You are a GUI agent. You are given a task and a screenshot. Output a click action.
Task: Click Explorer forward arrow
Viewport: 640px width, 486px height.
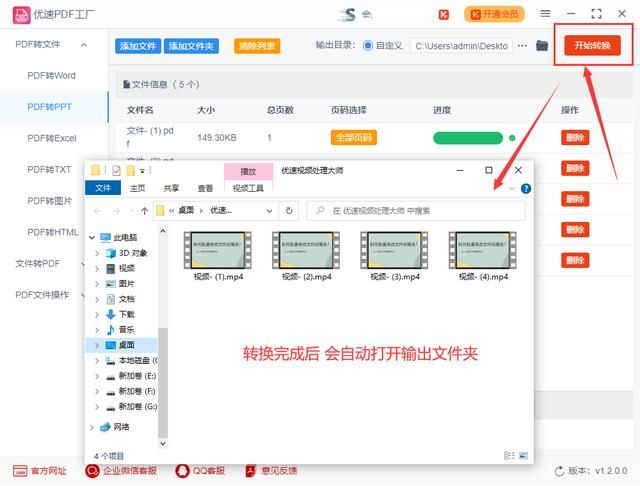tap(116, 211)
